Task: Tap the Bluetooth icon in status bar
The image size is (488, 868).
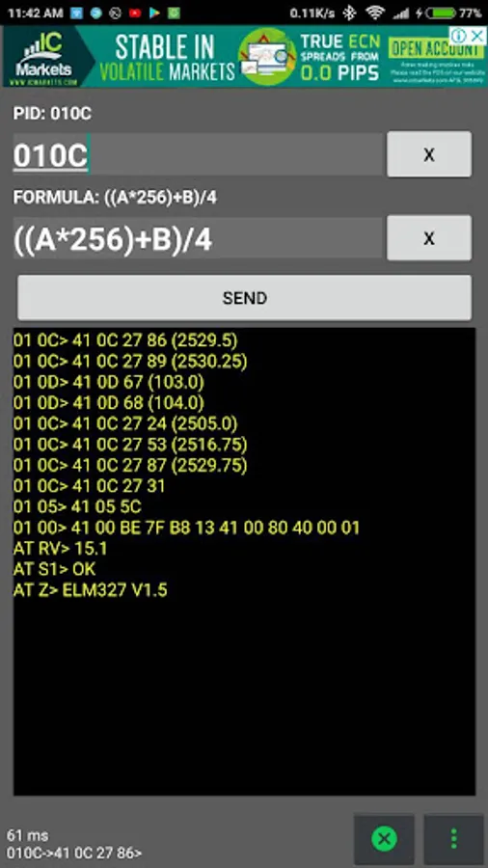Action: 349,13
